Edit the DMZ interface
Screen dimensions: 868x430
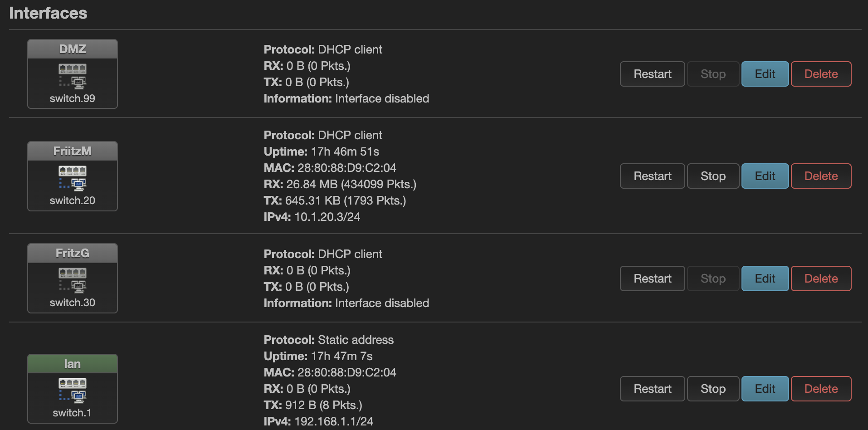coord(765,74)
